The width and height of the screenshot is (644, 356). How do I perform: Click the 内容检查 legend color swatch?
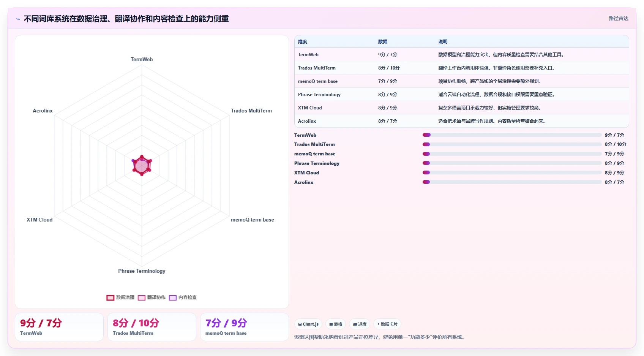173,297
